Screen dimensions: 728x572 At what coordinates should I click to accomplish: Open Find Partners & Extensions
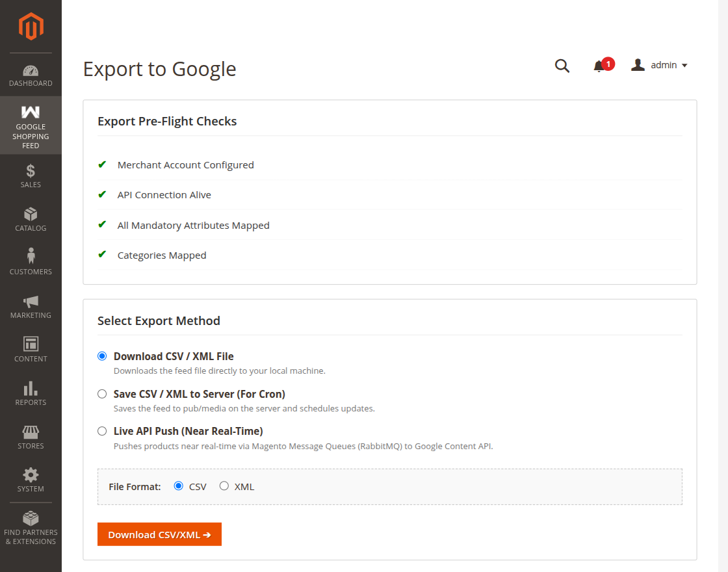click(x=31, y=528)
